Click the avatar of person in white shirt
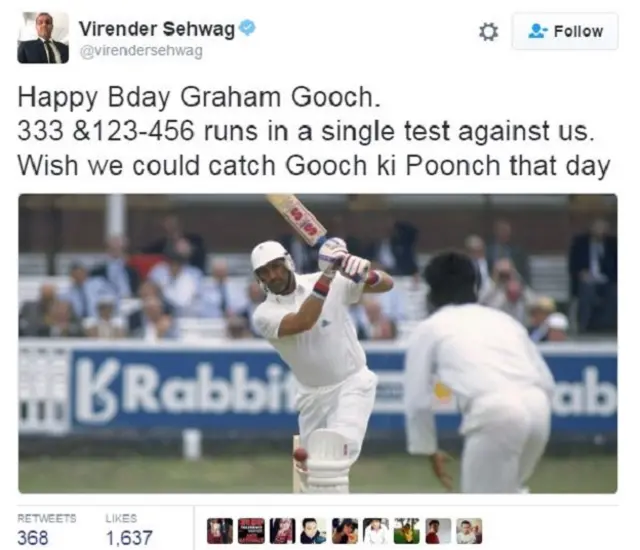The height and width of the screenshot is (550, 640). coord(376,531)
